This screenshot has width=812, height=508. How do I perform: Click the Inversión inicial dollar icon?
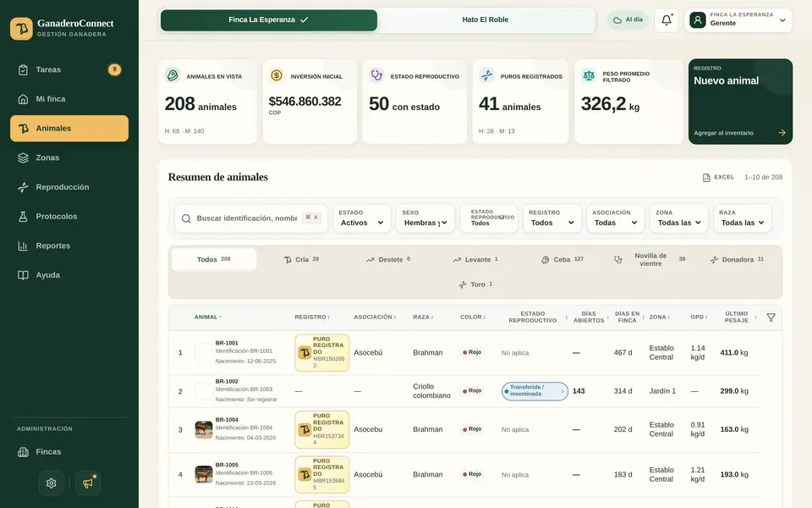277,75
